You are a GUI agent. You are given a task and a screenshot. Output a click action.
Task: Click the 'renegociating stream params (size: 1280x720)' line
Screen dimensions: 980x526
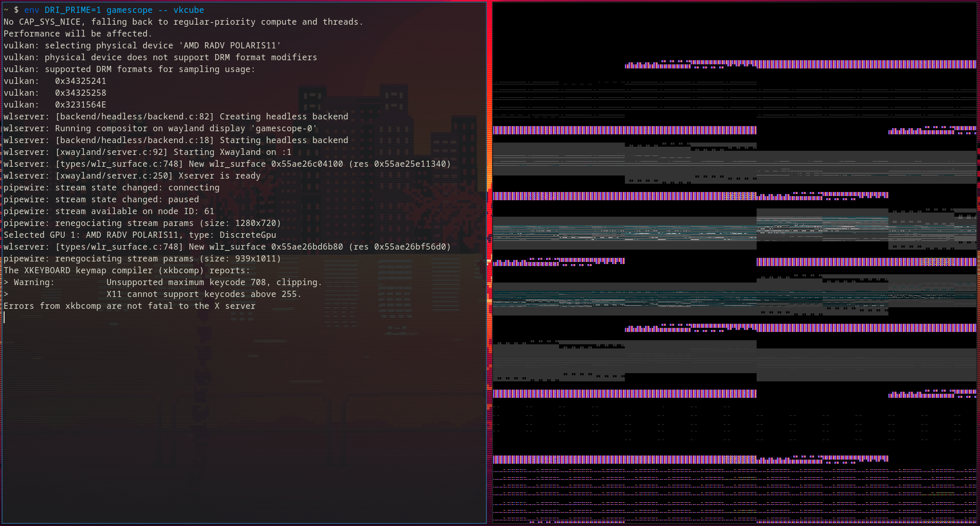click(x=142, y=223)
